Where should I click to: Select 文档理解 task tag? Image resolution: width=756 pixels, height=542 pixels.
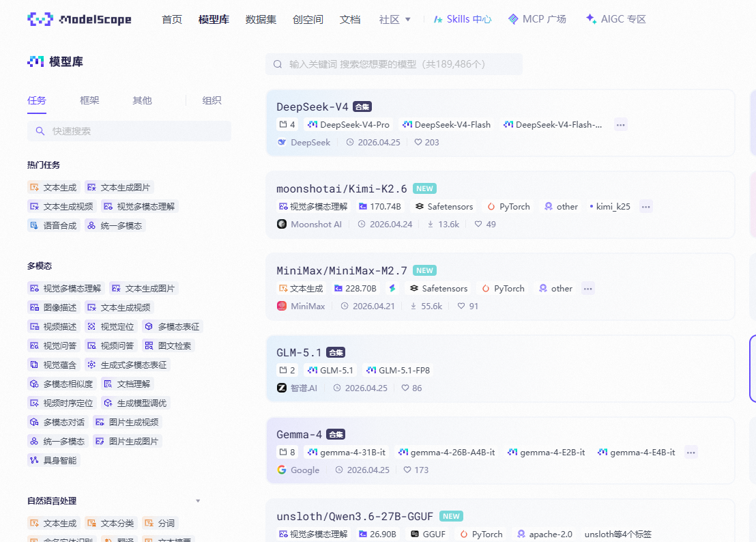click(128, 384)
